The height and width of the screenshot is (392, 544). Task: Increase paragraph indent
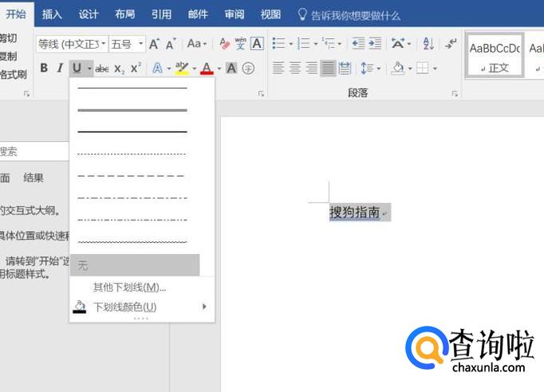[x=375, y=44]
